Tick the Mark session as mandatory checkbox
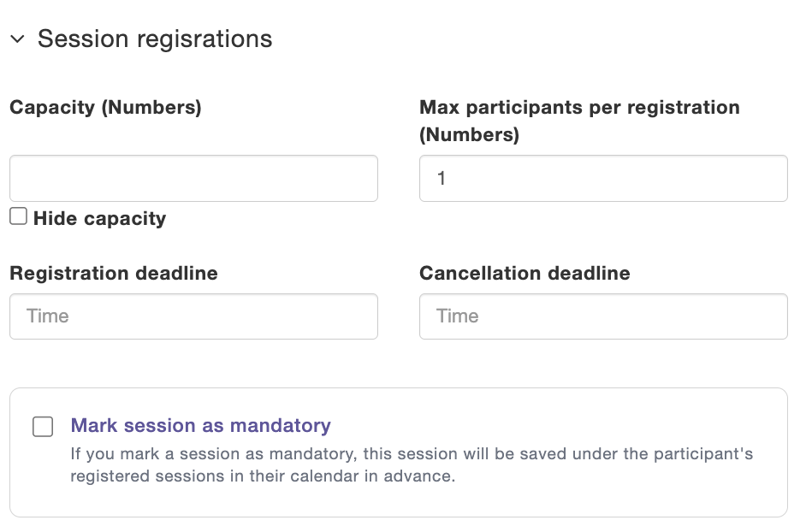Screen dimensions: 806x532 pyautogui.click(x=43, y=427)
